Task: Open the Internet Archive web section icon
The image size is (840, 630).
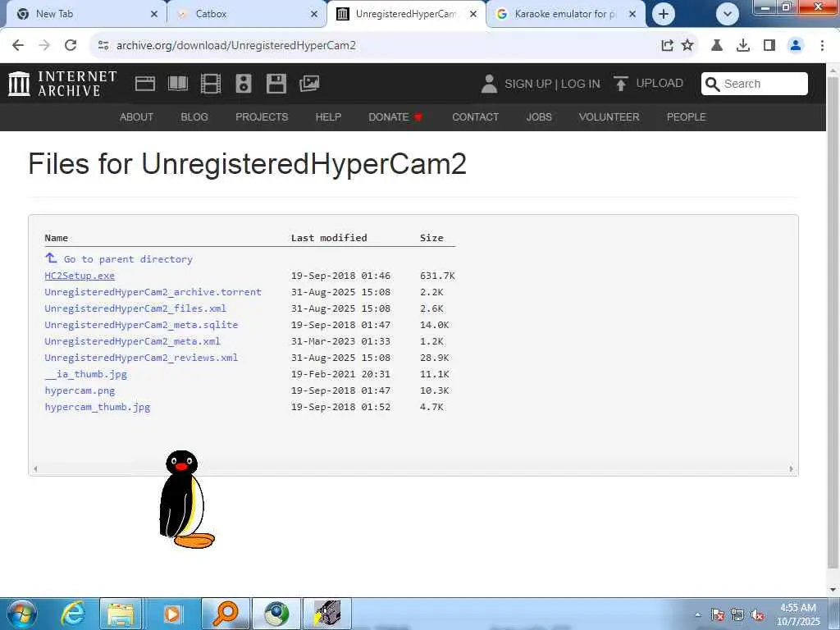Action: (x=145, y=84)
